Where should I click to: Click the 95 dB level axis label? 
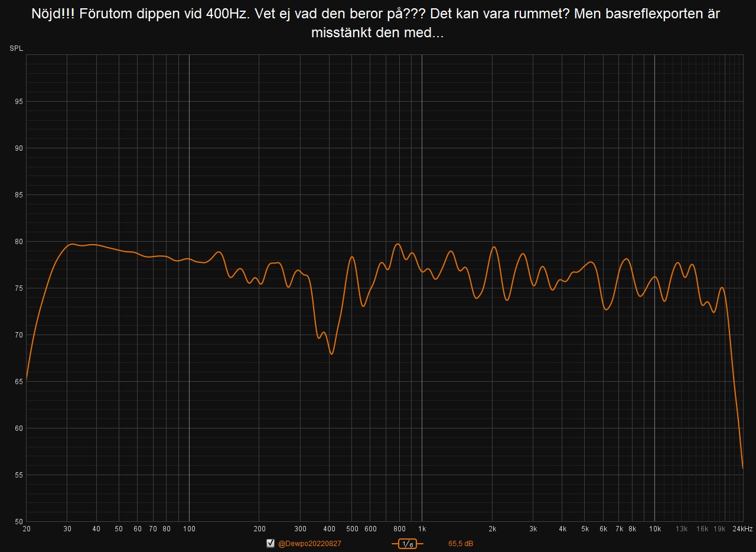[x=18, y=102]
